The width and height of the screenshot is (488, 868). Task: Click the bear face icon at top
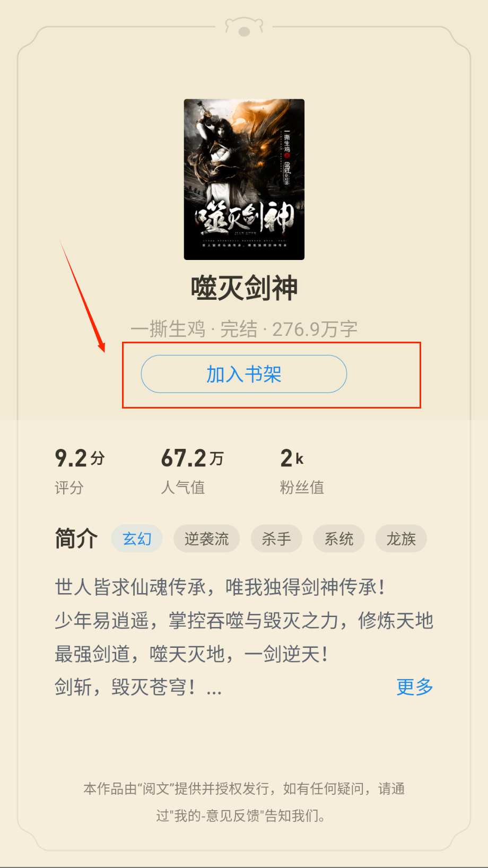pyautogui.click(x=244, y=27)
